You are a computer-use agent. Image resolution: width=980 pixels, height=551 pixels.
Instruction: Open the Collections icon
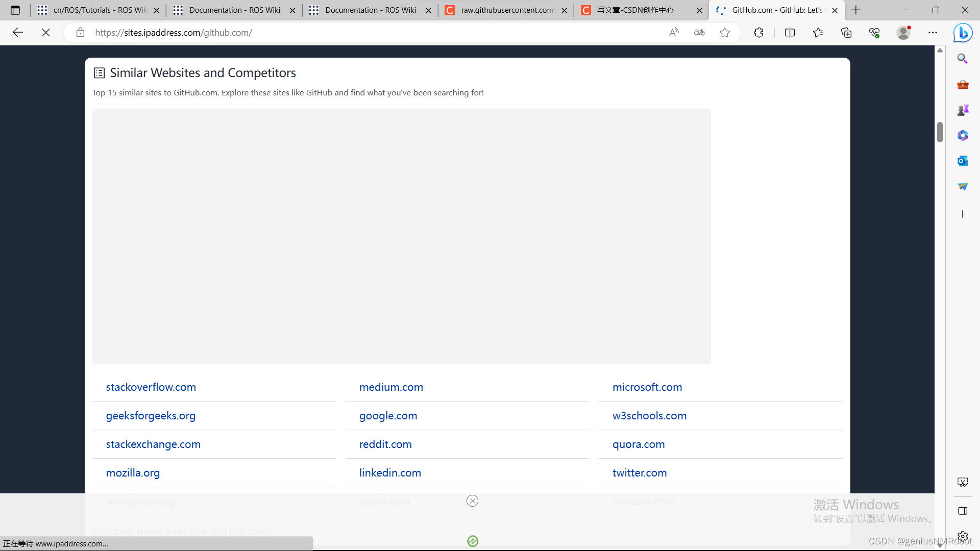click(x=846, y=33)
